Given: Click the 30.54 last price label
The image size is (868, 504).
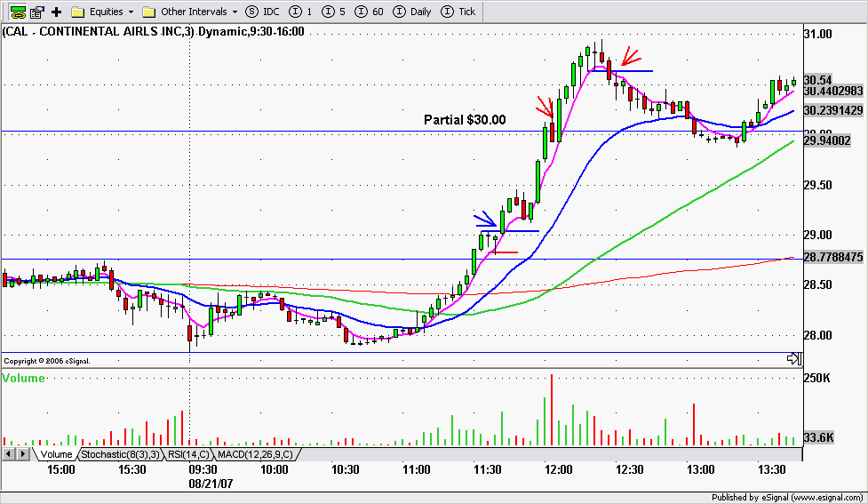Looking at the screenshot, I should click(817, 80).
